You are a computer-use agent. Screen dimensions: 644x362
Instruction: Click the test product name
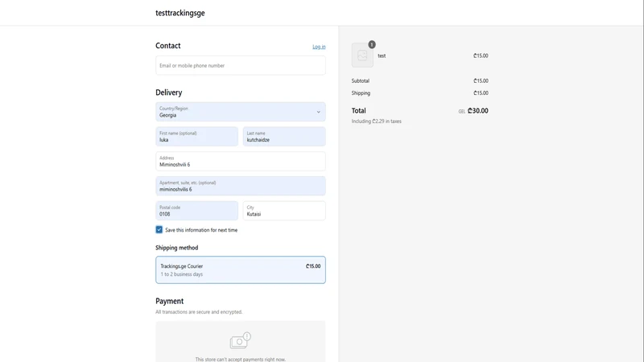[x=382, y=56]
